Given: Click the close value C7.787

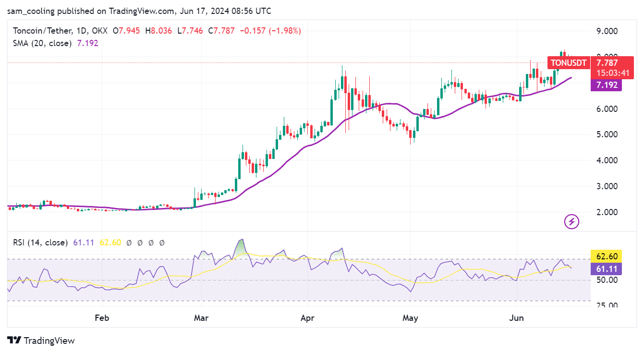Looking at the screenshot, I should pos(221,31).
